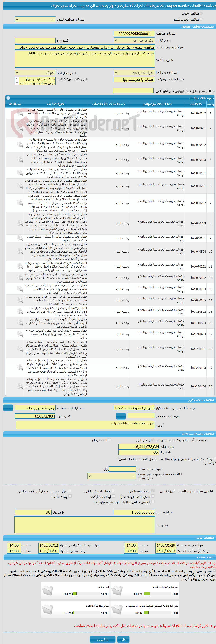
Task: Open view icon for row bld-030703
Action: tap(20, 224)
